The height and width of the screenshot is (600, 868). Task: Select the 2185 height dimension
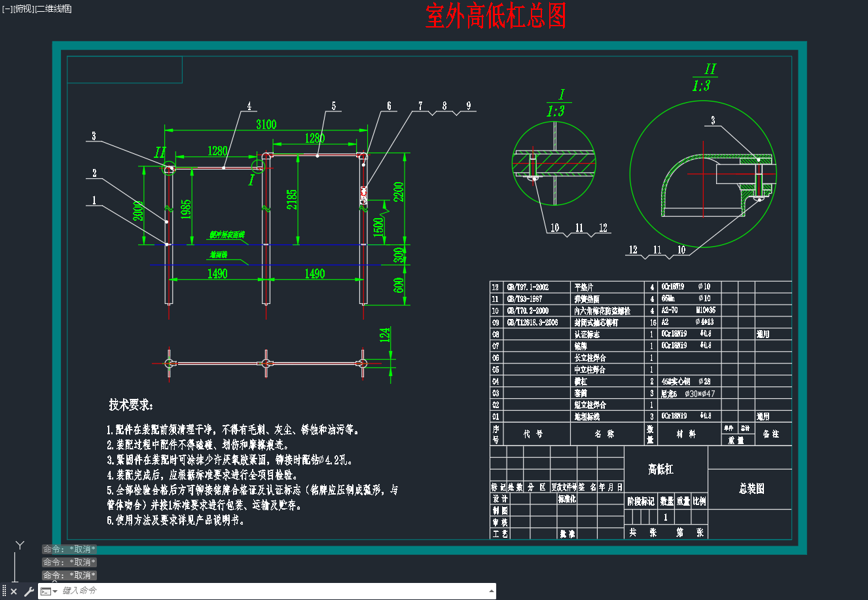[x=291, y=199]
